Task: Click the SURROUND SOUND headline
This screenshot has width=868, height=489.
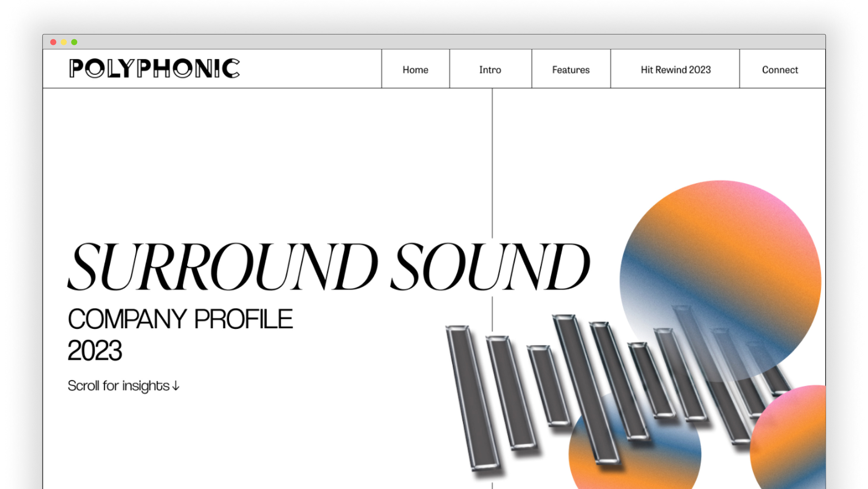Action: [329, 266]
